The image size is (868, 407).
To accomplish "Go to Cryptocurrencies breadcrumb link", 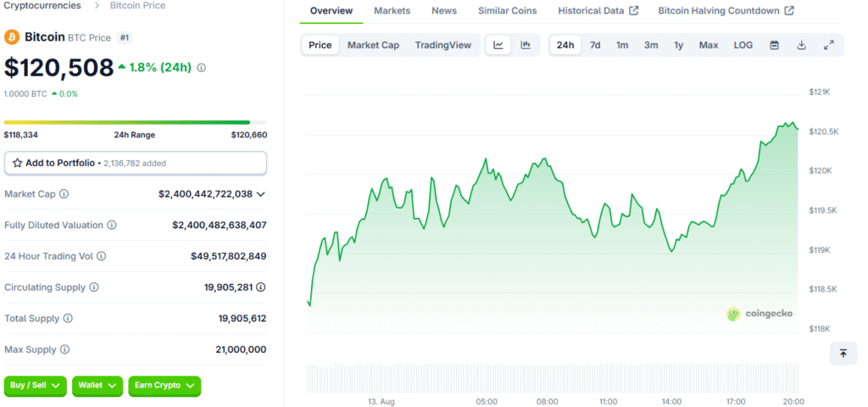I will click(x=42, y=6).
